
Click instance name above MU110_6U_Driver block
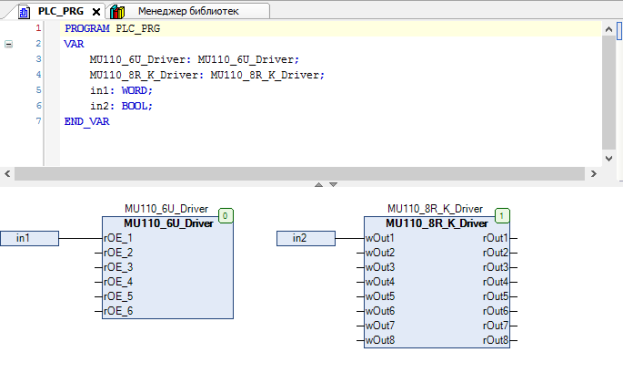point(166,209)
